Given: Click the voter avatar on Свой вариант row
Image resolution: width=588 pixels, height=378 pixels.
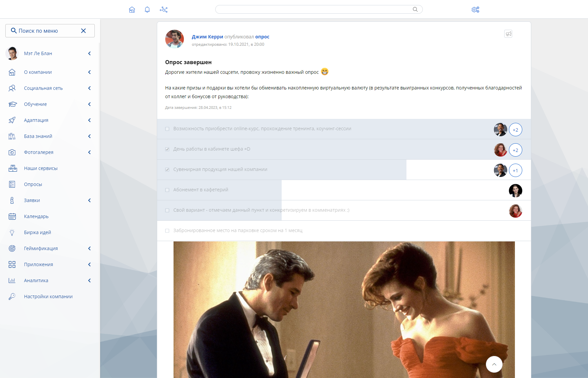Looking at the screenshot, I should pyautogui.click(x=516, y=211).
